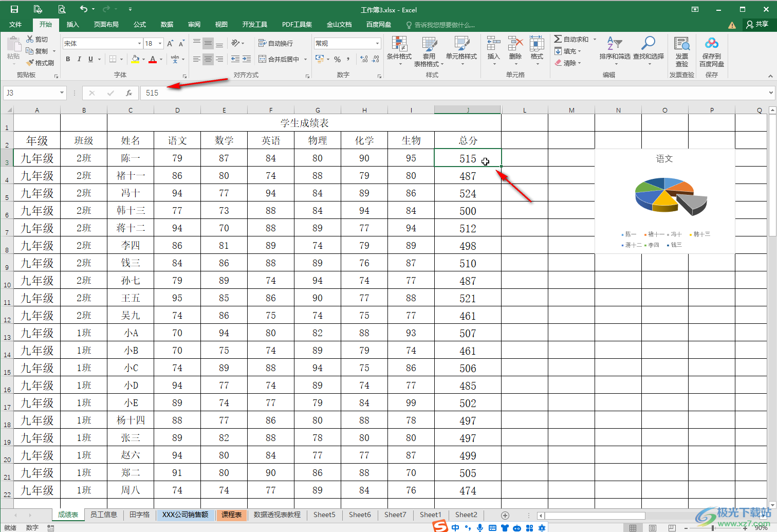Screen dimensions: 777x532
Task: Click Comma Style icon
Action: click(348, 59)
